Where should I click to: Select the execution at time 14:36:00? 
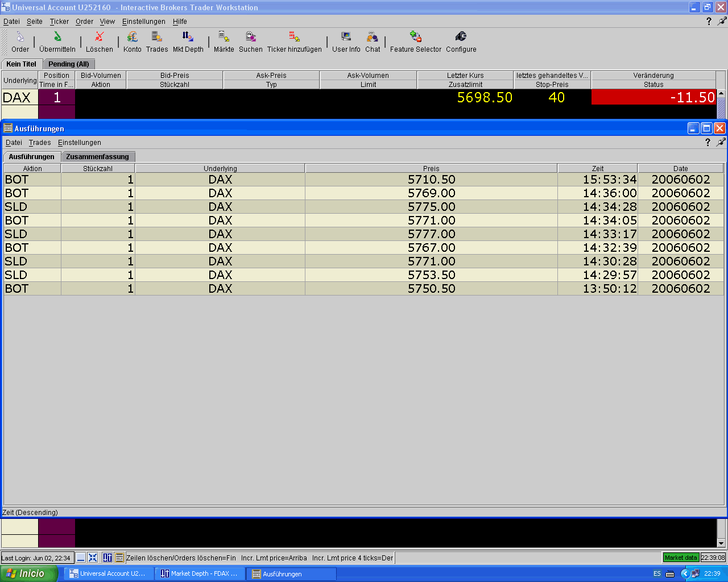[364, 193]
